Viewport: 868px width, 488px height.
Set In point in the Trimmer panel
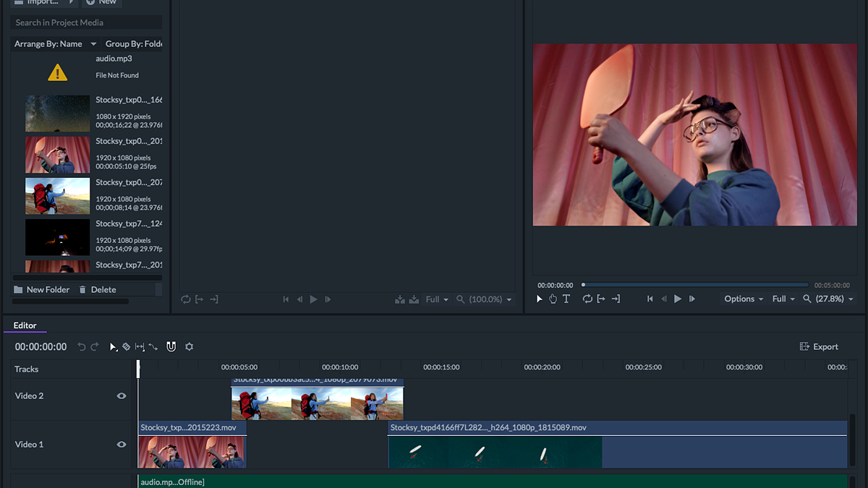point(200,299)
